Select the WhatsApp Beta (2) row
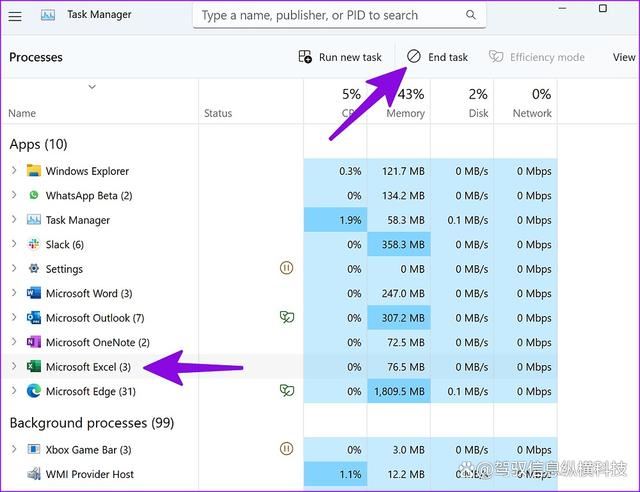This screenshot has height=492, width=640. point(89,196)
